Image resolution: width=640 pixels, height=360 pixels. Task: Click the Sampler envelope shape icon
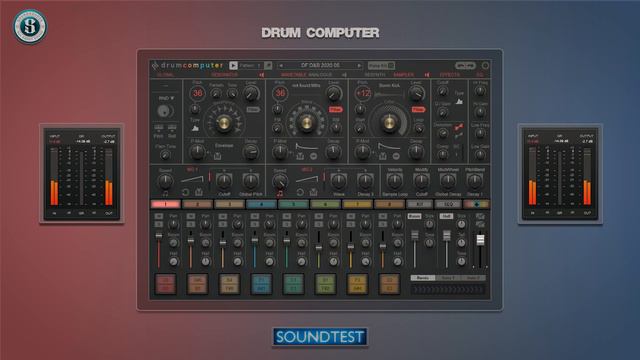coord(383,156)
